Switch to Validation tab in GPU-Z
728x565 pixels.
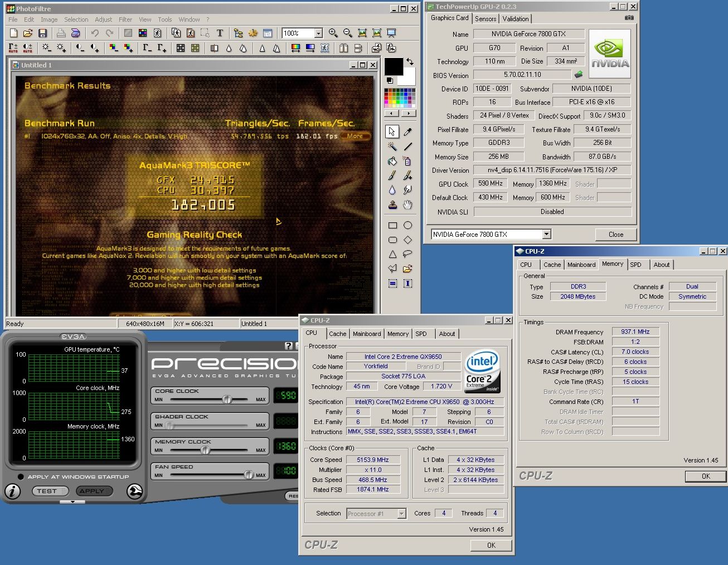coord(516,18)
